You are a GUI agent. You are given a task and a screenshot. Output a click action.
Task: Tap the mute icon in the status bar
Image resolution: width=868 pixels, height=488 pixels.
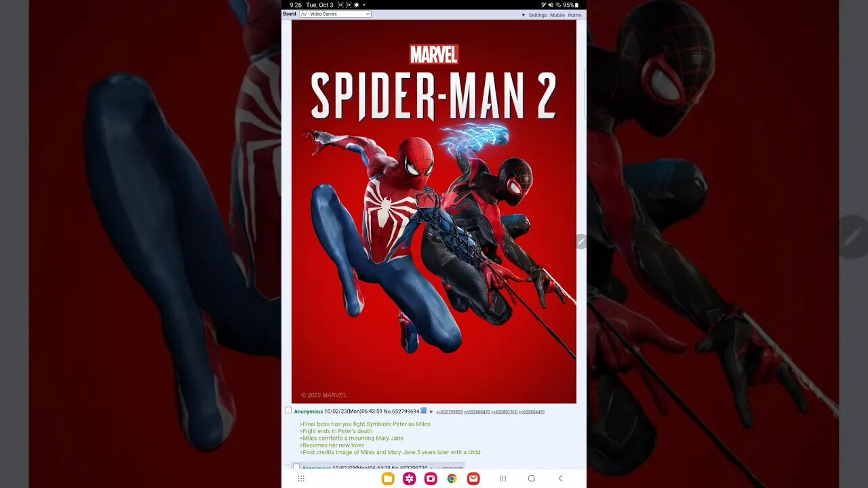(x=551, y=5)
